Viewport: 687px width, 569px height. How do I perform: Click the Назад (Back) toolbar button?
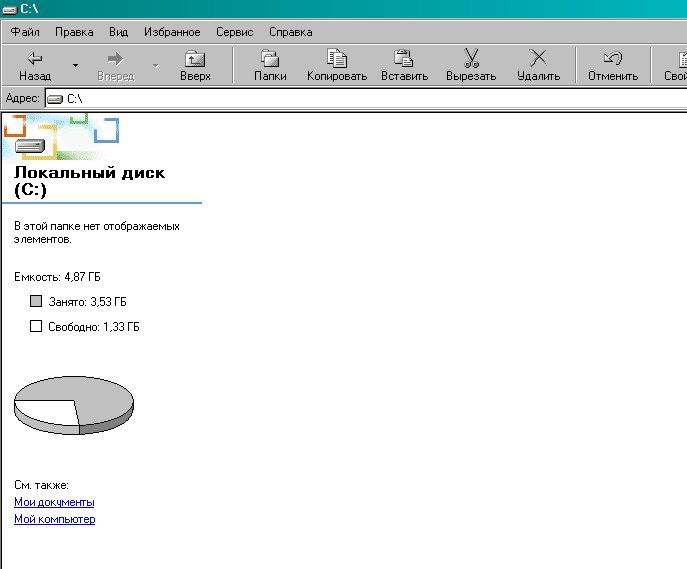point(35,66)
